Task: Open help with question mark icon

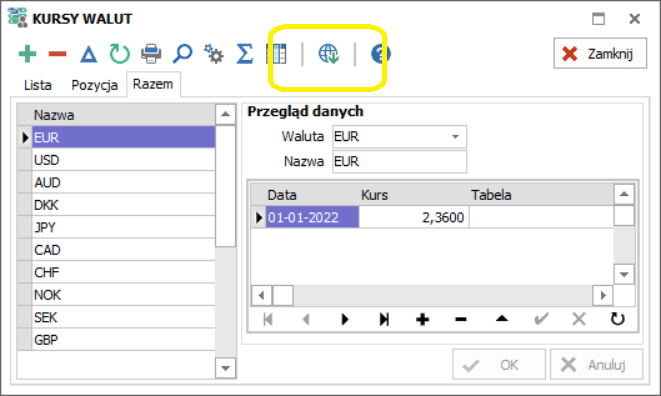Action: coord(380,54)
